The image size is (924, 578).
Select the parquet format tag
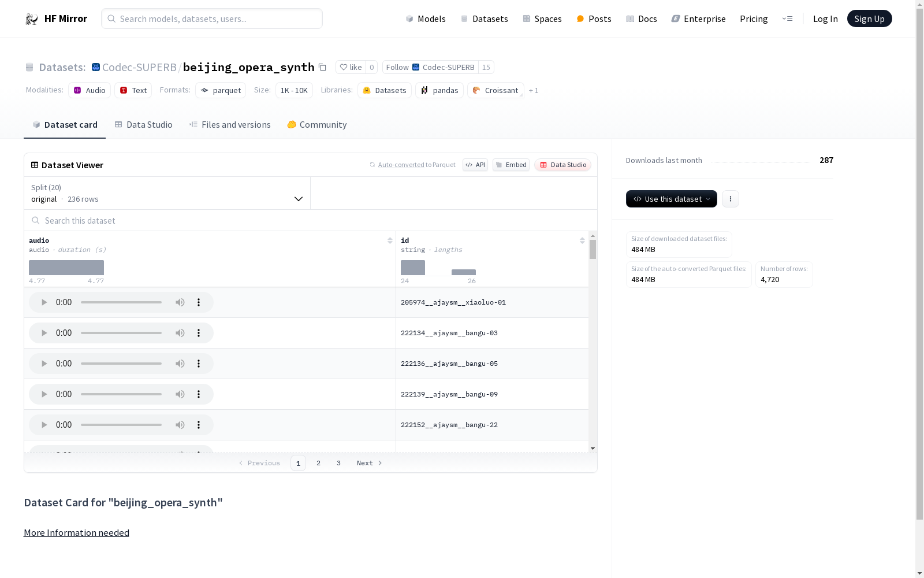(221, 90)
